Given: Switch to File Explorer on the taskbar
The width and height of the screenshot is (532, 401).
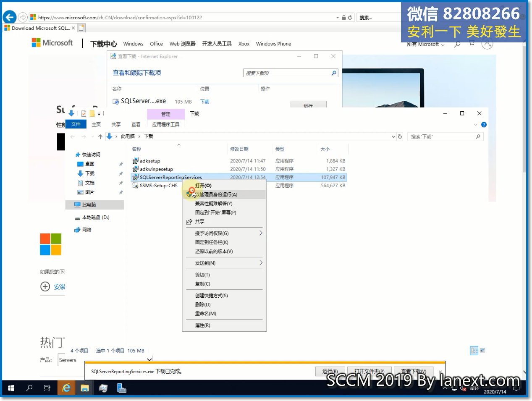Looking at the screenshot, I should [x=85, y=388].
